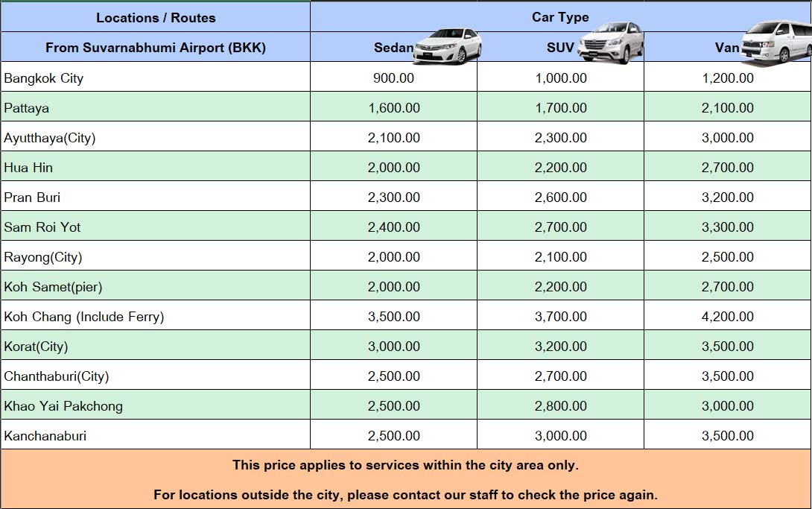
Task: Select Koh Chang (Include Ferry) row label
Action: point(84,317)
